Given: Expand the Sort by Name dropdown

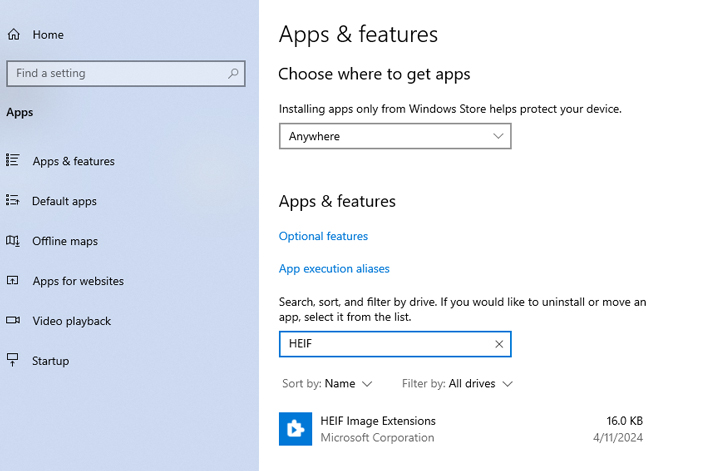Looking at the screenshot, I should tap(327, 384).
